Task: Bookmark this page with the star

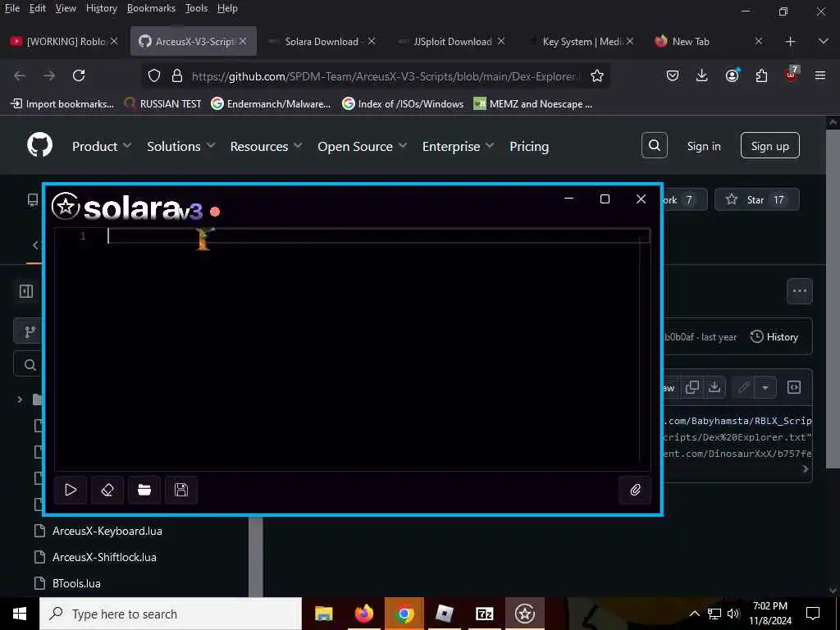Action: (x=597, y=76)
